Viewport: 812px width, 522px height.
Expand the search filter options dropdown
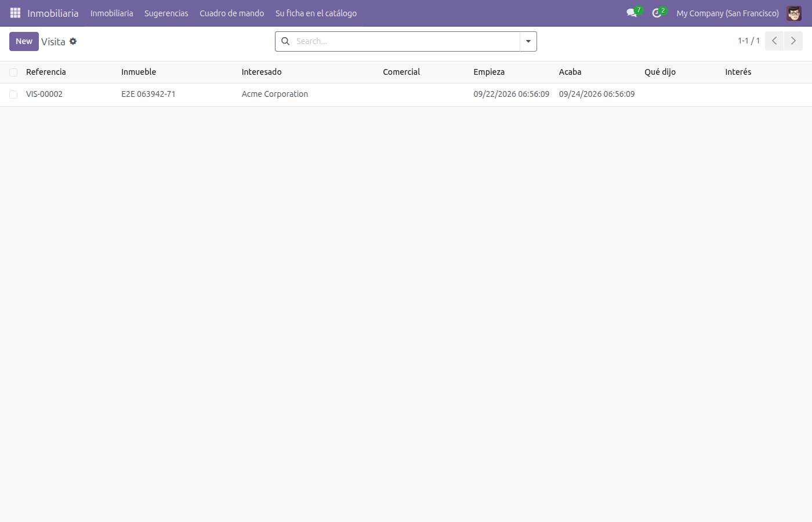pos(528,41)
